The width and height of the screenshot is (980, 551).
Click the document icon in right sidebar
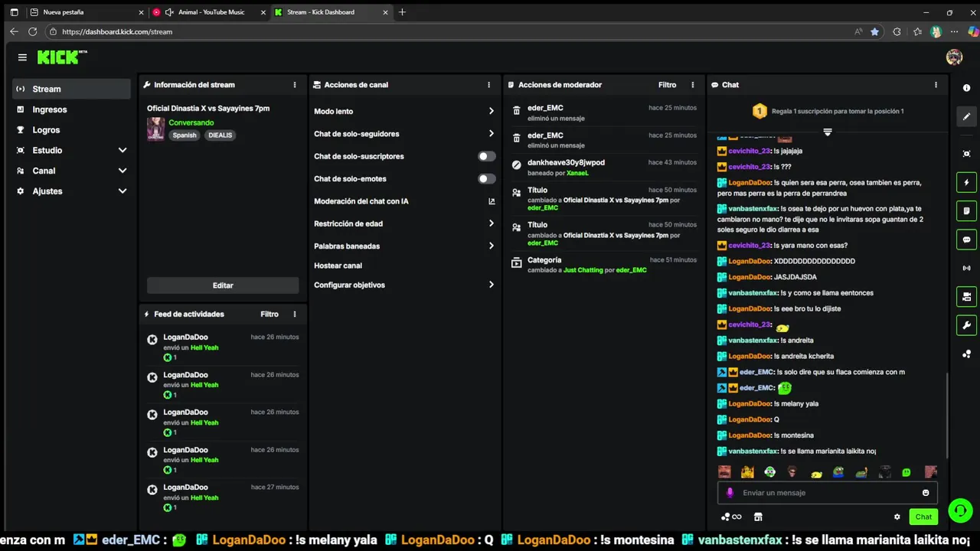pyautogui.click(x=966, y=211)
